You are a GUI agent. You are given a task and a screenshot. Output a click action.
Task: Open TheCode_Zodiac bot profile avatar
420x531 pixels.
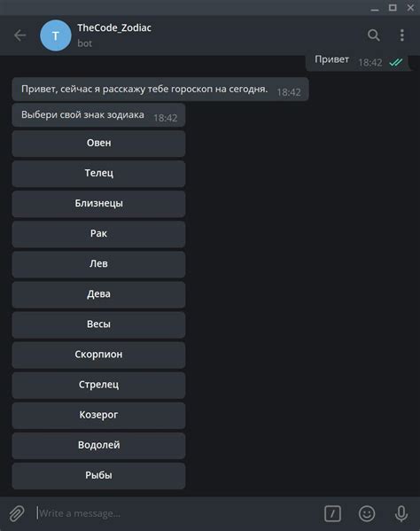click(x=56, y=35)
